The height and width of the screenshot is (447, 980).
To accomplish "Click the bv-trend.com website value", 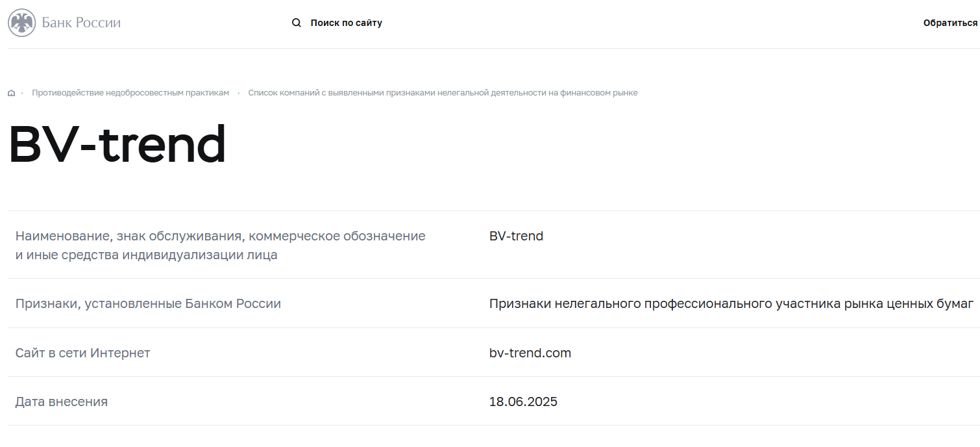I will click(x=530, y=353).
